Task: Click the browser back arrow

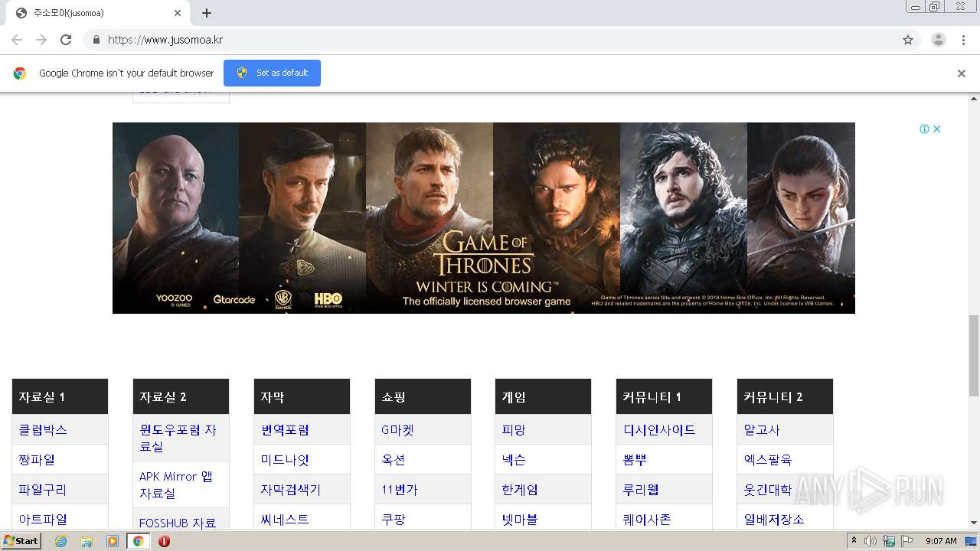Action: [17, 40]
